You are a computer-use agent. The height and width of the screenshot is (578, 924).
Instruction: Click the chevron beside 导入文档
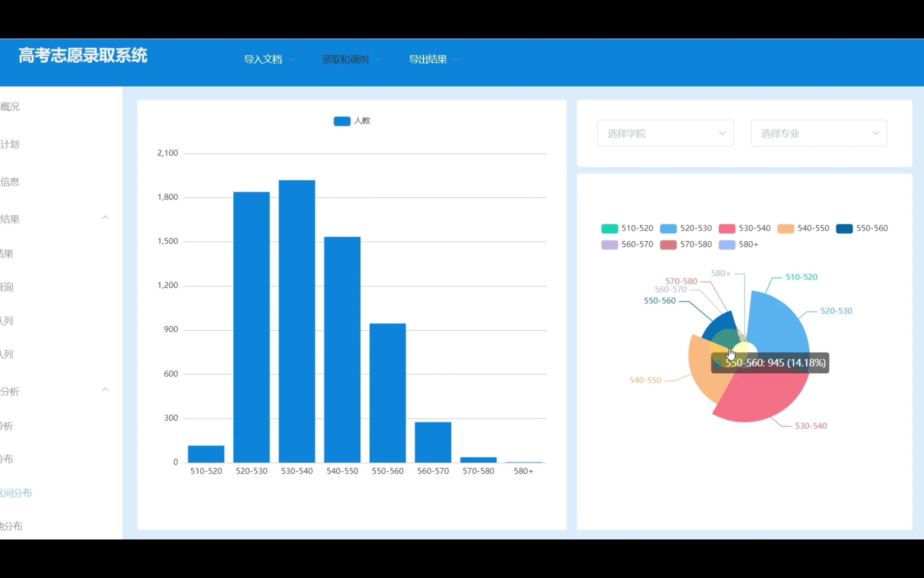(291, 59)
